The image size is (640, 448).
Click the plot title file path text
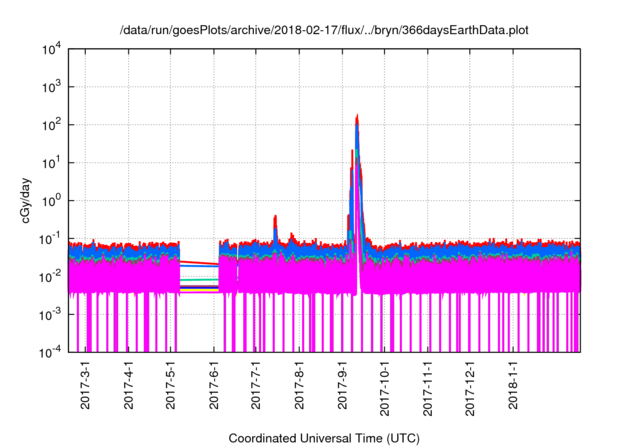(x=324, y=30)
